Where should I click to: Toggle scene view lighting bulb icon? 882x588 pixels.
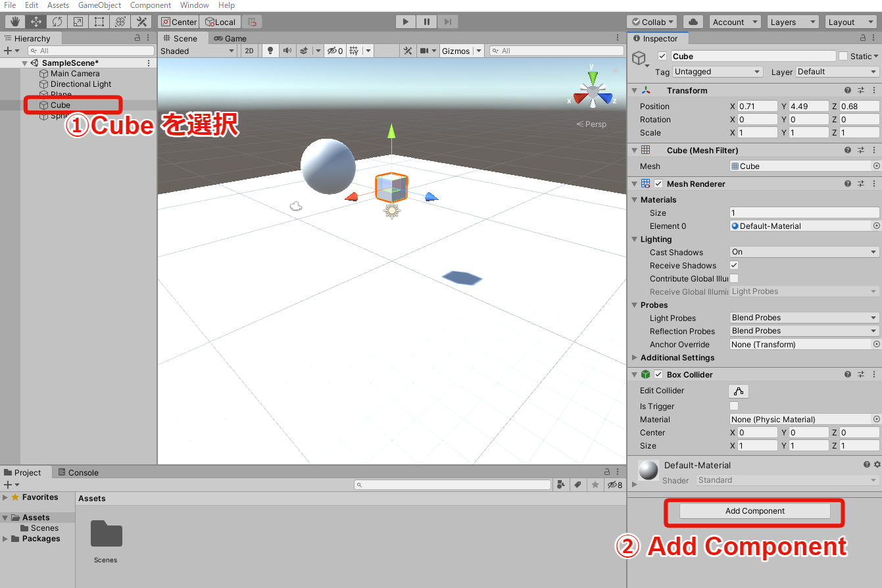[x=270, y=50]
